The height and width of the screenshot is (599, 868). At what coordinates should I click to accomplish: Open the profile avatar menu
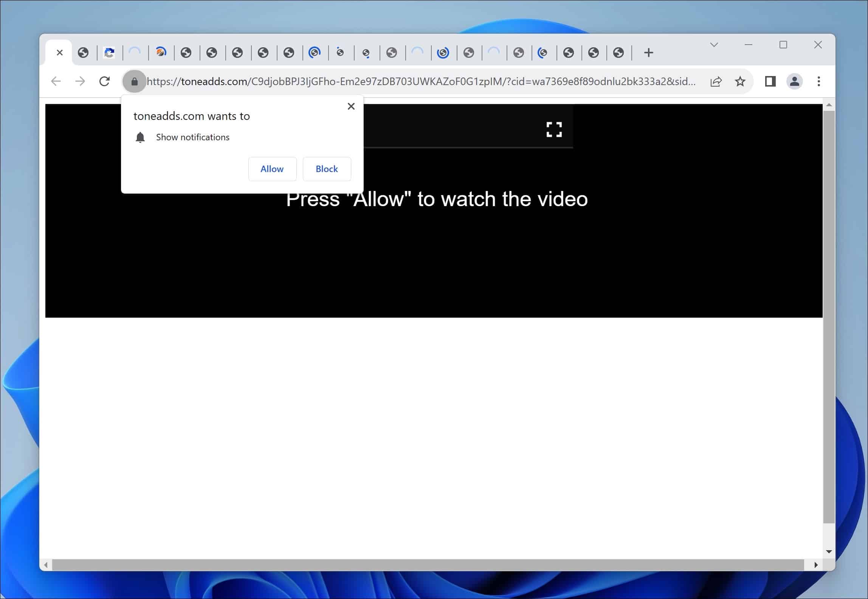[795, 81]
